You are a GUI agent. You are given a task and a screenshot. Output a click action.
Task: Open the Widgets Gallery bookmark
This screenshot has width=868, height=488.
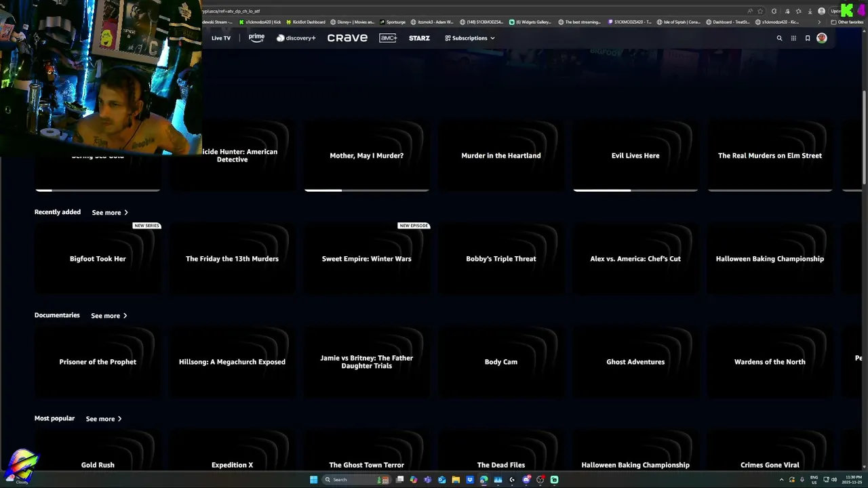(x=530, y=22)
